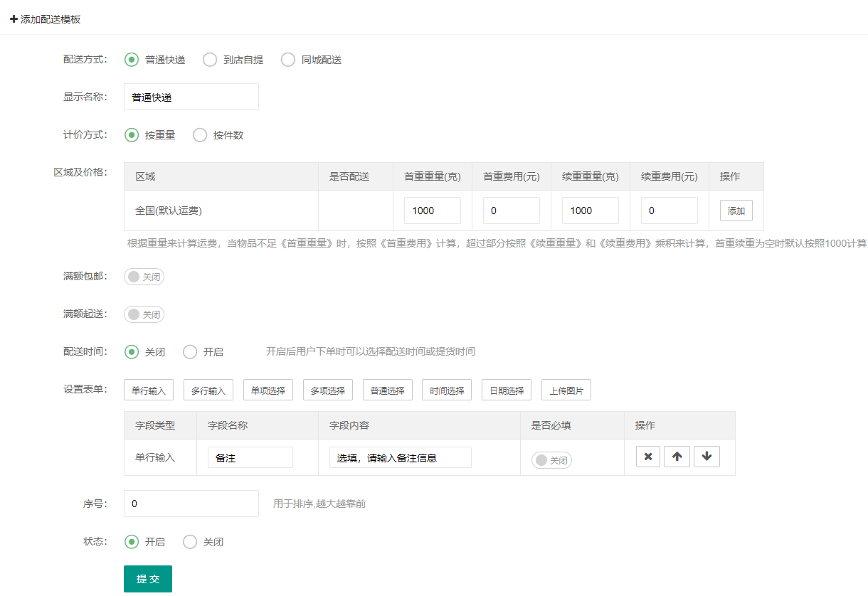The height and width of the screenshot is (596, 868).
Task: Add a 日期选择 form field
Action: click(x=506, y=390)
